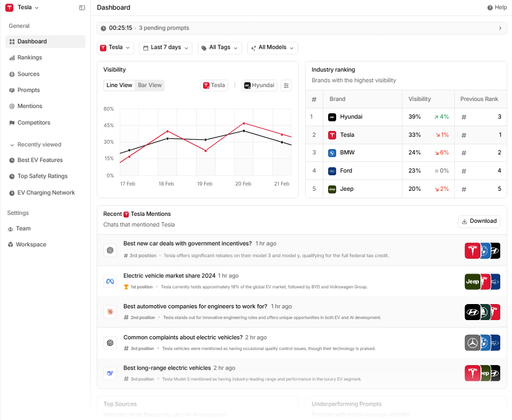Open the Dashboard sidebar item

pyautogui.click(x=45, y=42)
